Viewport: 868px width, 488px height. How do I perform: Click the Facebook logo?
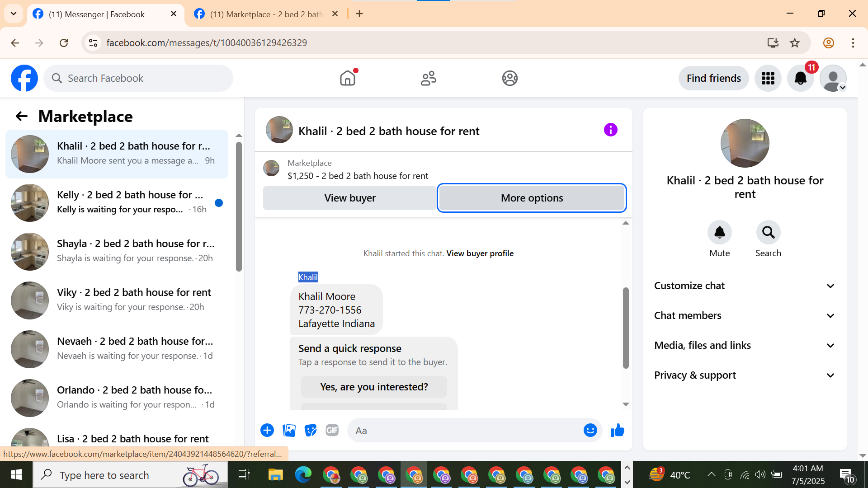tap(24, 78)
